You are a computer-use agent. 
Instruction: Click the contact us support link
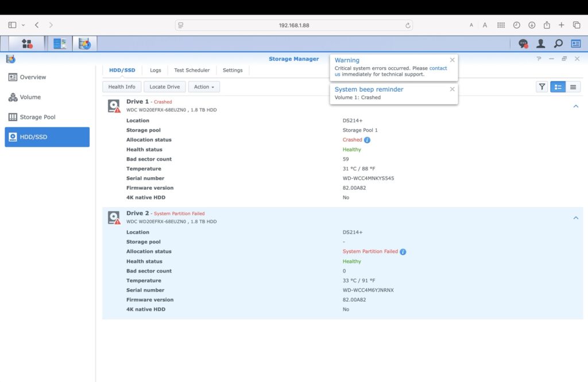[x=438, y=68]
